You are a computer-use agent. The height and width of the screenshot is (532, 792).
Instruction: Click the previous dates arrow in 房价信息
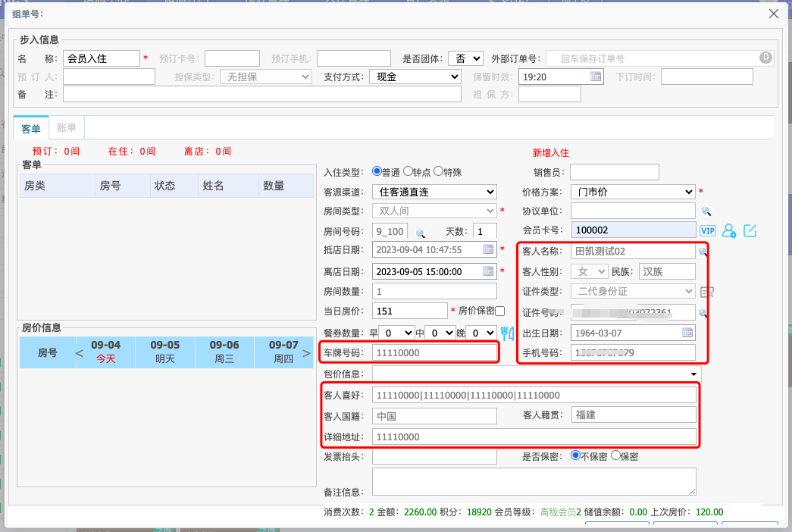(80, 352)
